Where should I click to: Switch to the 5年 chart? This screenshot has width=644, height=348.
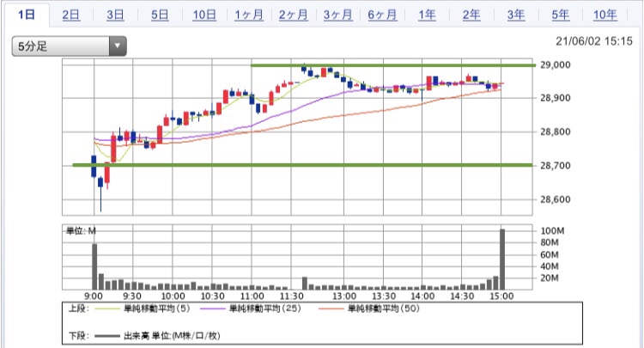coord(560,15)
